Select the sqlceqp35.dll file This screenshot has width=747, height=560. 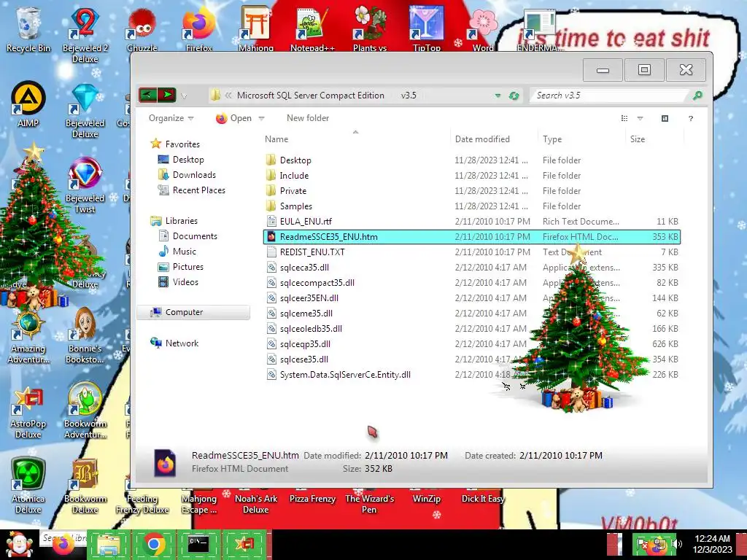click(305, 344)
